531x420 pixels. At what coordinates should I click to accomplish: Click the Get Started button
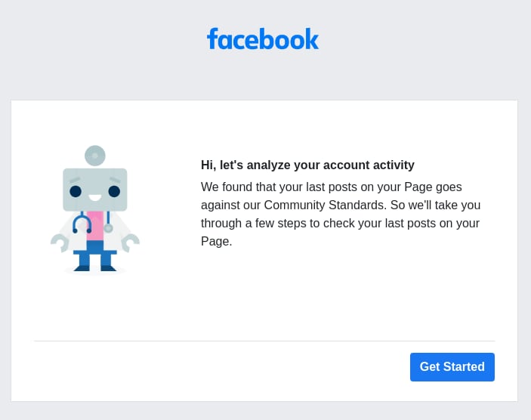452,367
